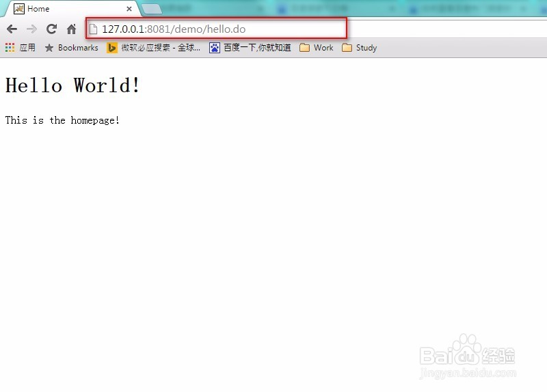Open the browser home page icon
Screen dimensions: 547x392
click(72, 29)
